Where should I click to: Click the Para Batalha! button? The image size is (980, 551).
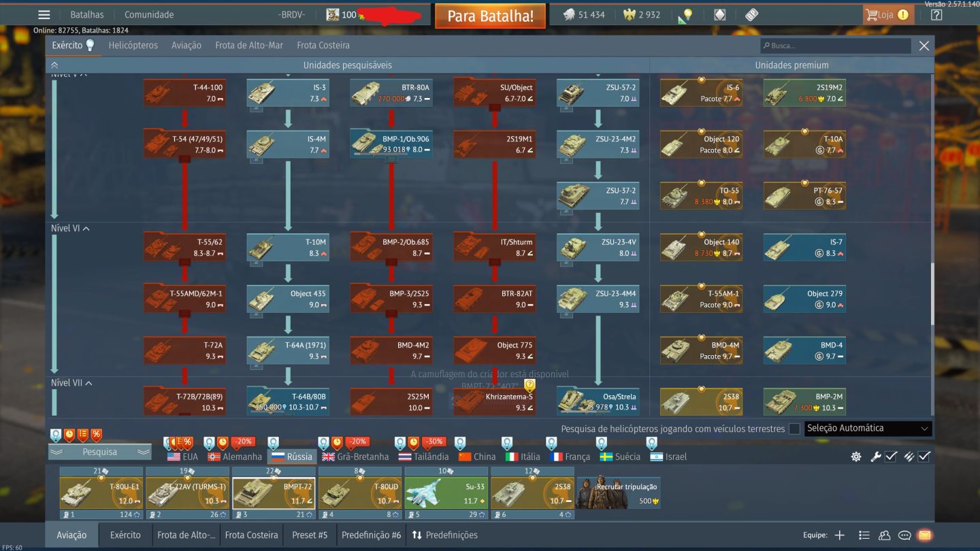[490, 16]
